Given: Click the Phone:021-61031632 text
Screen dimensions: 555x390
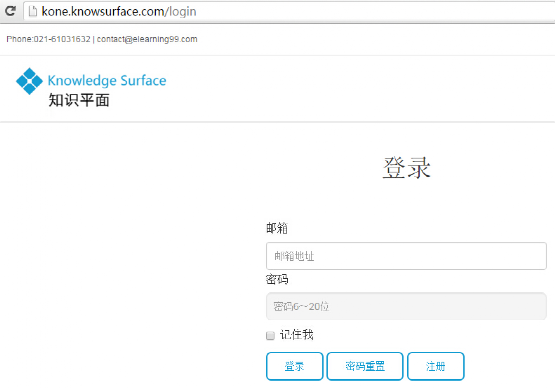Looking at the screenshot, I should pyautogui.click(x=48, y=39).
